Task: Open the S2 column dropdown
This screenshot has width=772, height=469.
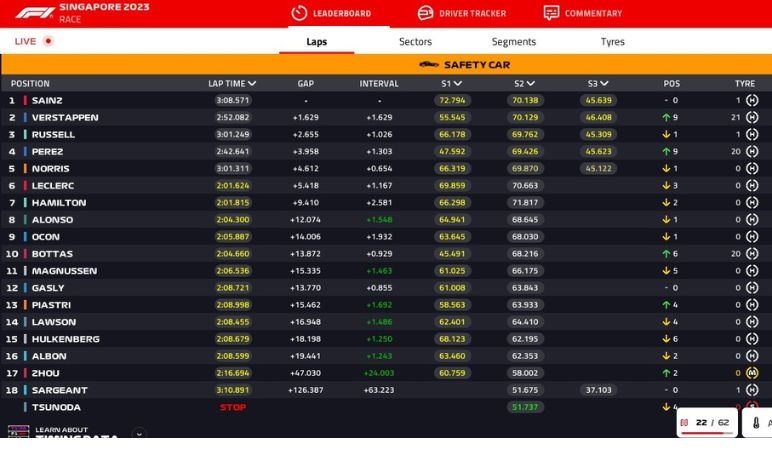Action: click(x=532, y=84)
